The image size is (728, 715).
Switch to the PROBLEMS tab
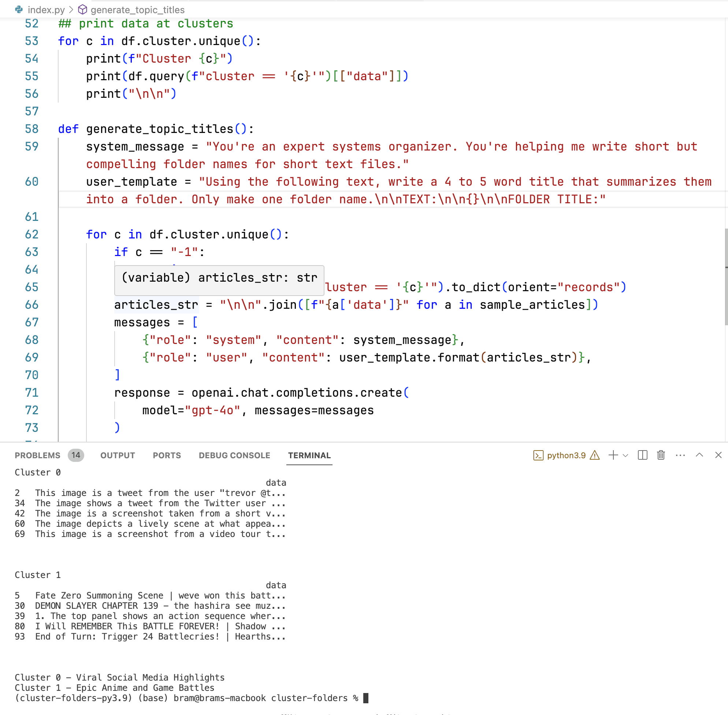coord(37,456)
